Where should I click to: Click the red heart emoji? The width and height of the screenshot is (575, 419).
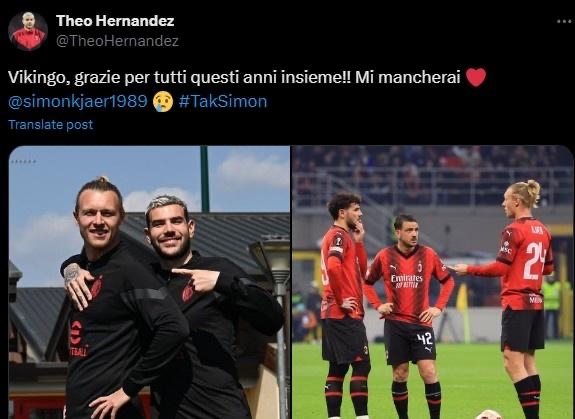point(476,77)
